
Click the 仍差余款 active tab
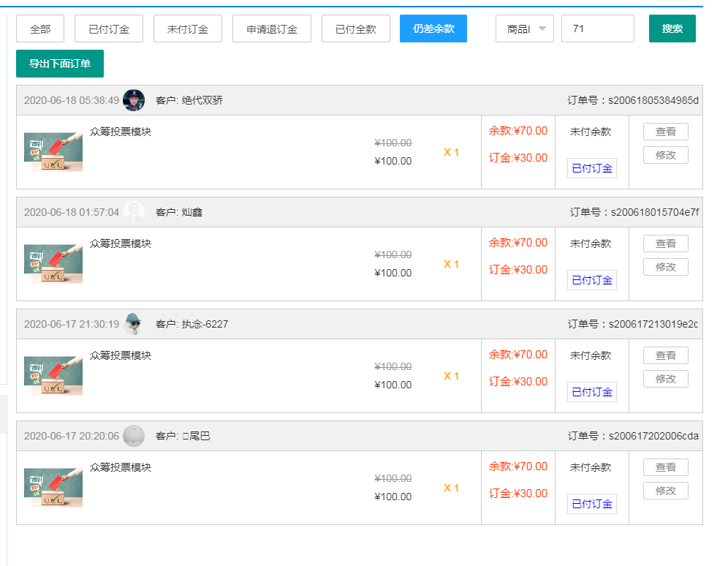click(433, 29)
